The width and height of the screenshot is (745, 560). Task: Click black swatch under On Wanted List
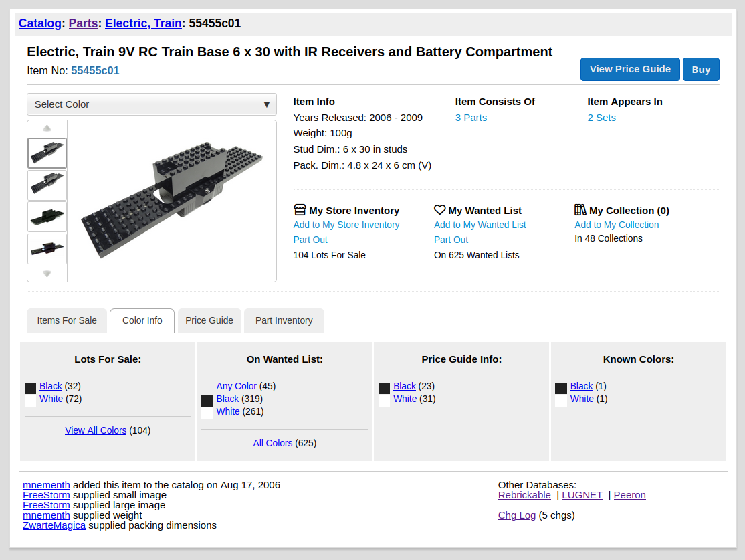click(207, 401)
